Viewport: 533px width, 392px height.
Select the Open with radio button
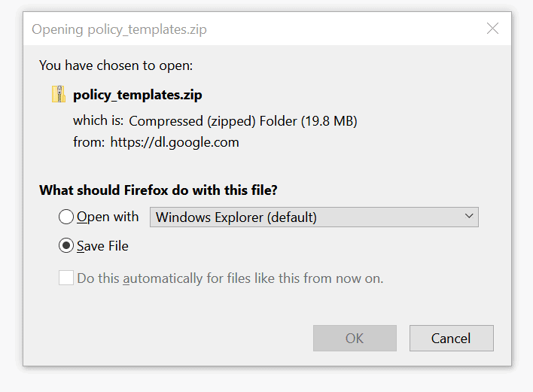[x=66, y=217]
